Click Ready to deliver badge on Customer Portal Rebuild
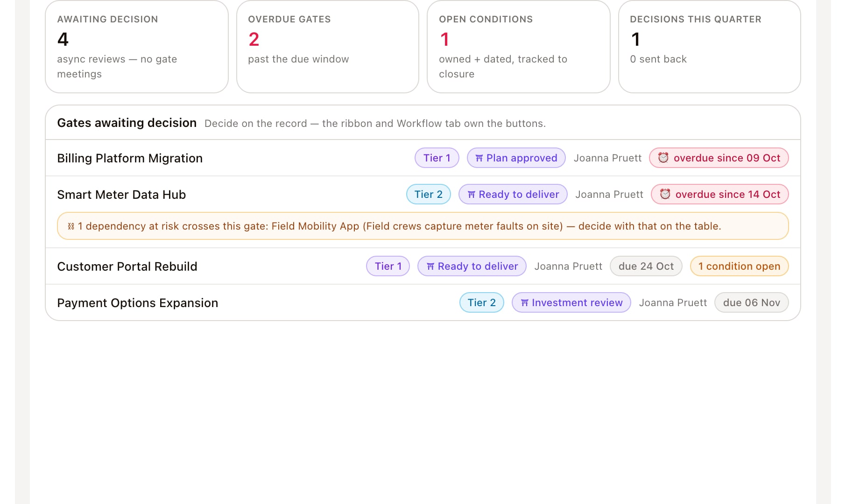 tap(472, 266)
